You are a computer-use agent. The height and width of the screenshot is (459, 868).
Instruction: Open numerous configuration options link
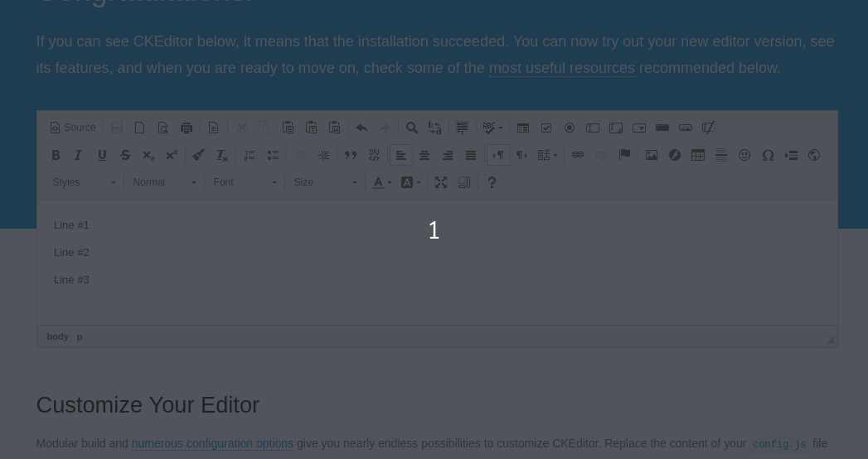click(212, 443)
